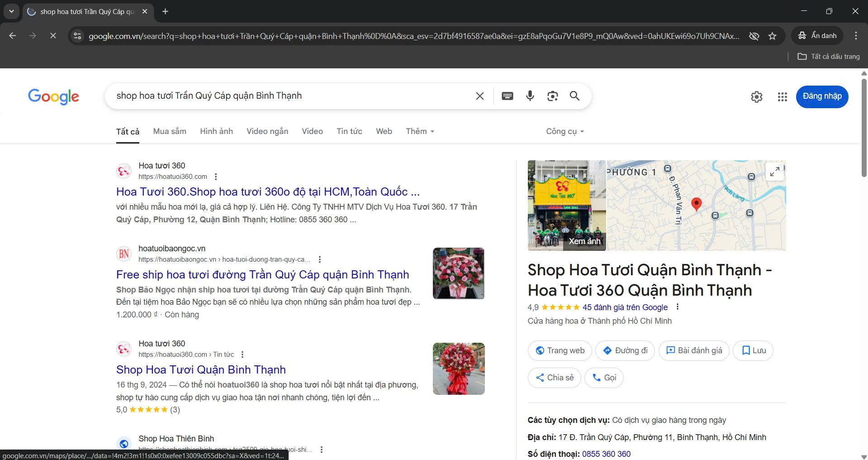Open more options for hoatuoi360.com Tin tức result
868x460 pixels.
tap(242, 355)
